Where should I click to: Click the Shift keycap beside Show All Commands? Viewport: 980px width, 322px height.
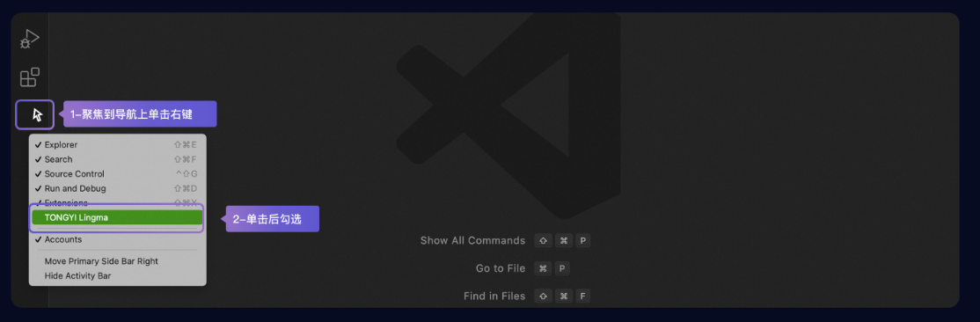click(x=543, y=241)
